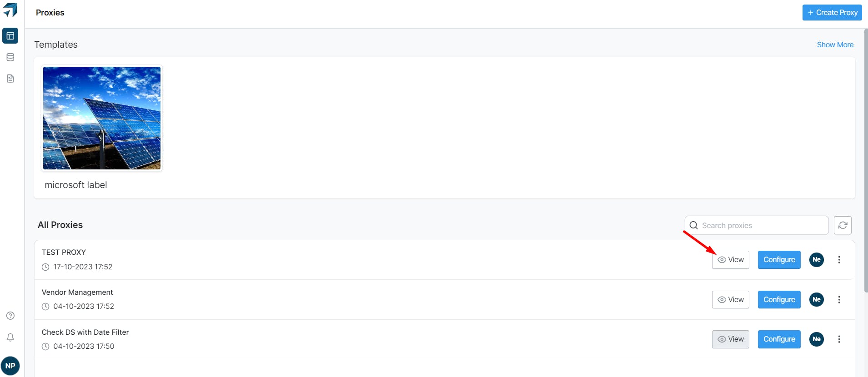Open the documents sidebar icon

10,79
